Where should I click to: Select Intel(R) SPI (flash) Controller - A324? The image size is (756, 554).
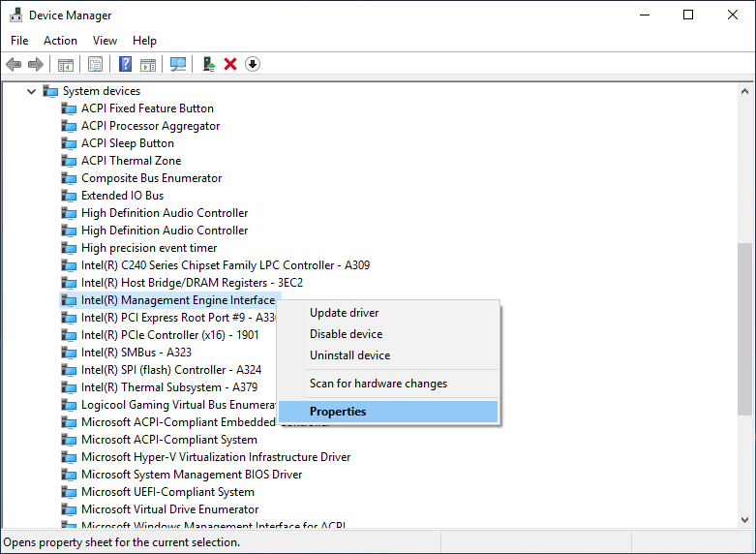[x=171, y=370]
